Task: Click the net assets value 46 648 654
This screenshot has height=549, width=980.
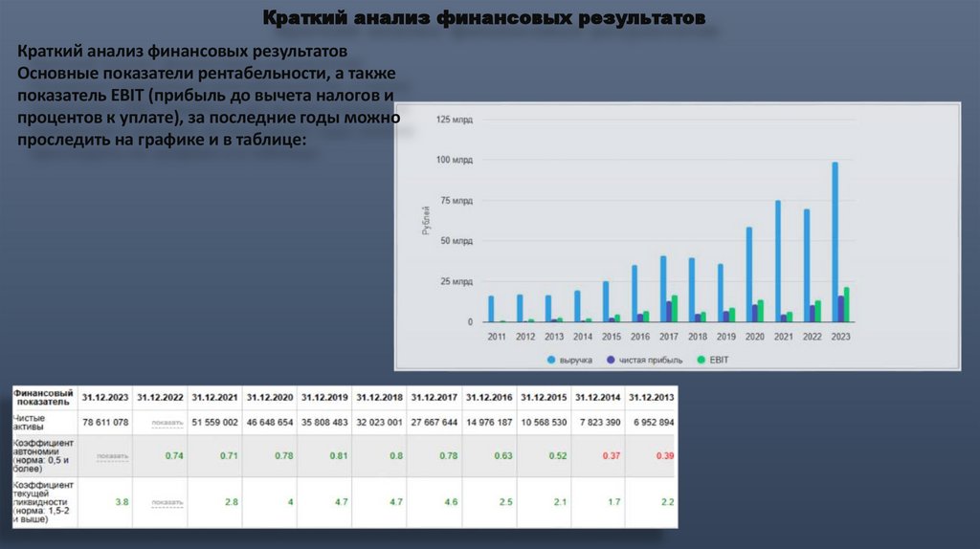Action: pyautogui.click(x=269, y=423)
